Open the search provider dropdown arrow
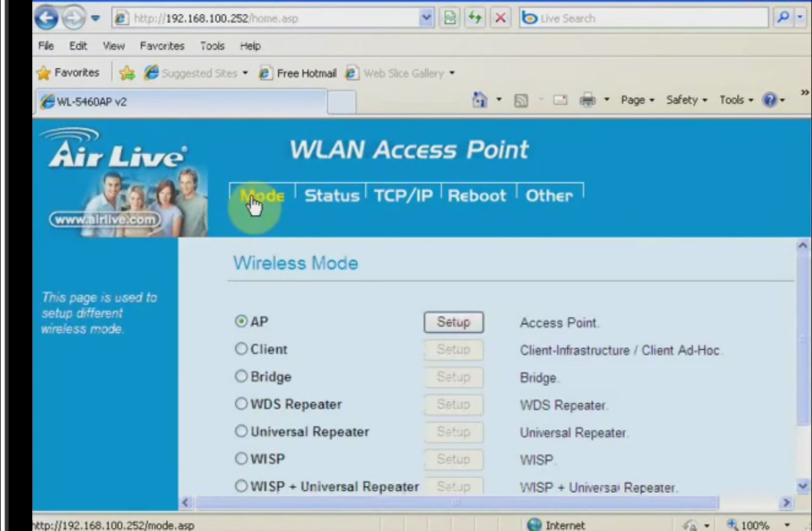812x531 pixels. (x=800, y=18)
